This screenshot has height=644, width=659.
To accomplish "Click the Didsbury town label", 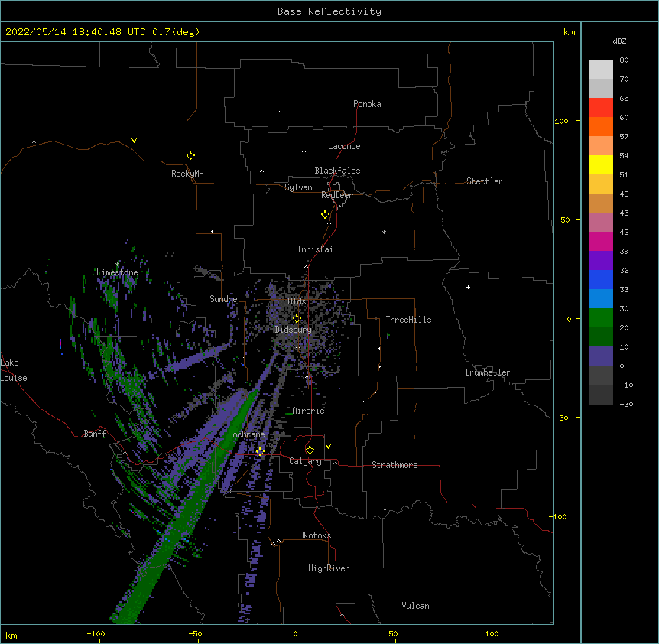I will [294, 330].
